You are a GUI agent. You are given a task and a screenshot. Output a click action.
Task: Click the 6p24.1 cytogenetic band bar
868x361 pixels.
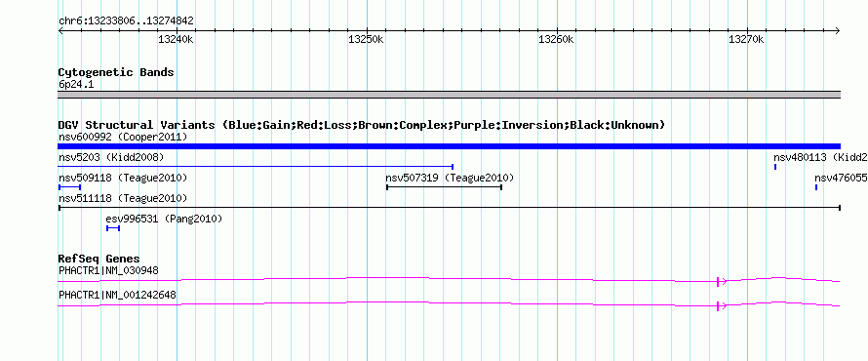click(449, 95)
